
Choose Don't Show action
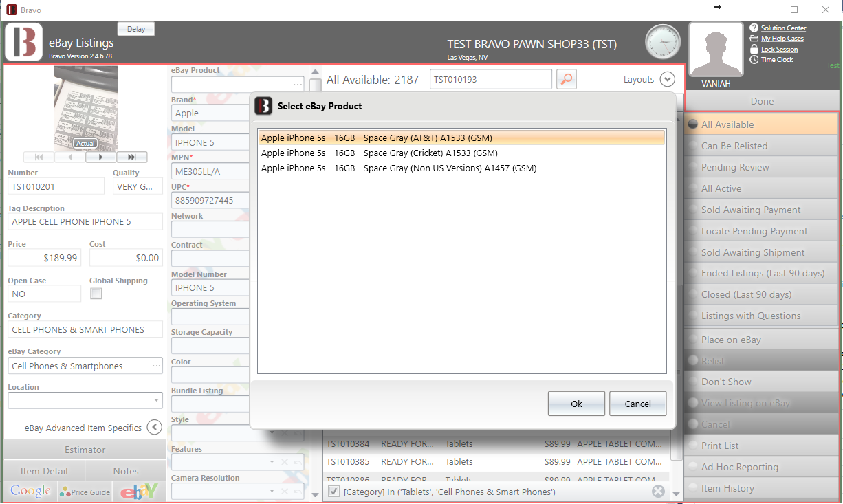pyautogui.click(x=761, y=382)
